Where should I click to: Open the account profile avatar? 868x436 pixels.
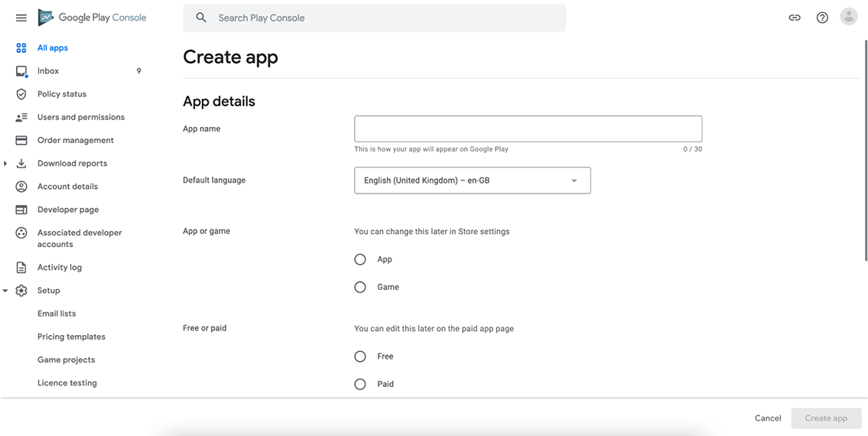pyautogui.click(x=849, y=17)
